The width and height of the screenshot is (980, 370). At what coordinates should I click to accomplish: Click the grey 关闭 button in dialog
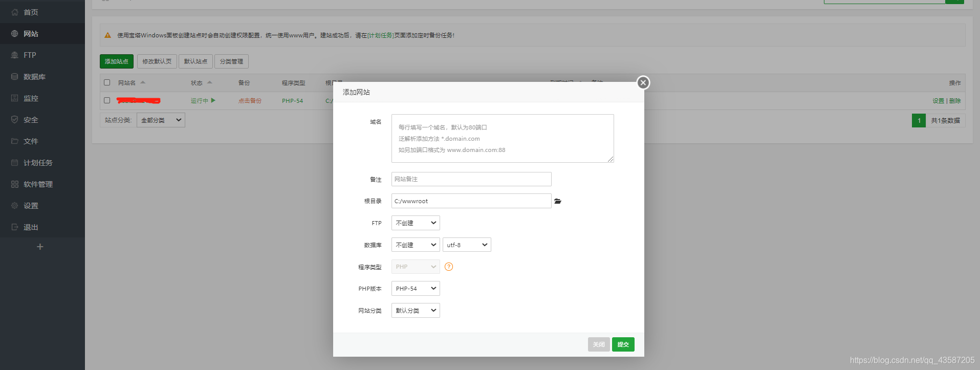pyautogui.click(x=599, y=344)
